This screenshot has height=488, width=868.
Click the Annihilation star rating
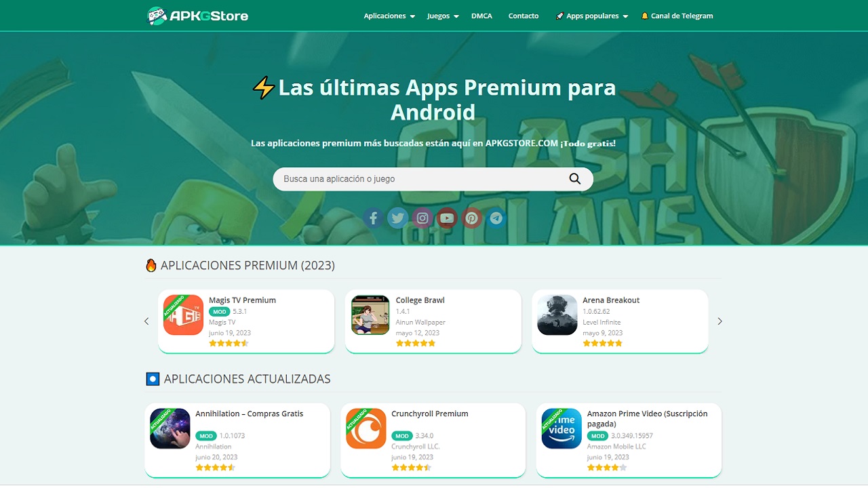point(216,467)
